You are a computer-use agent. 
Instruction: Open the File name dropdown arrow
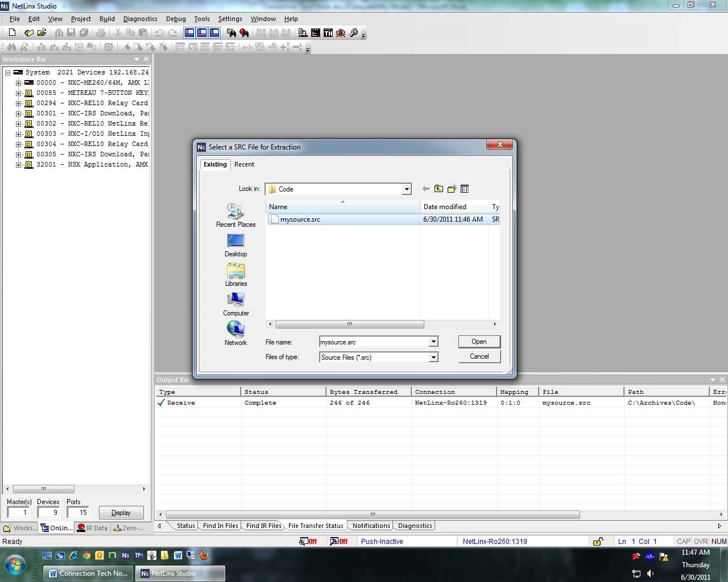433,342
